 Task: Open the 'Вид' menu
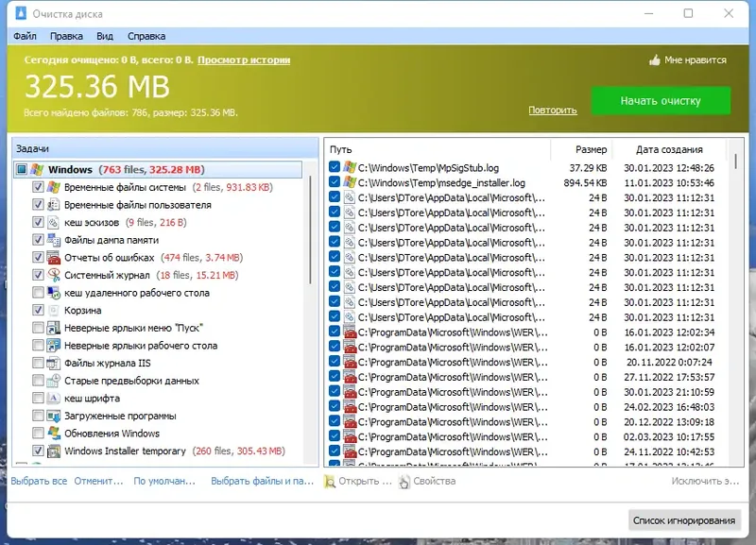(x=105, y=36)
